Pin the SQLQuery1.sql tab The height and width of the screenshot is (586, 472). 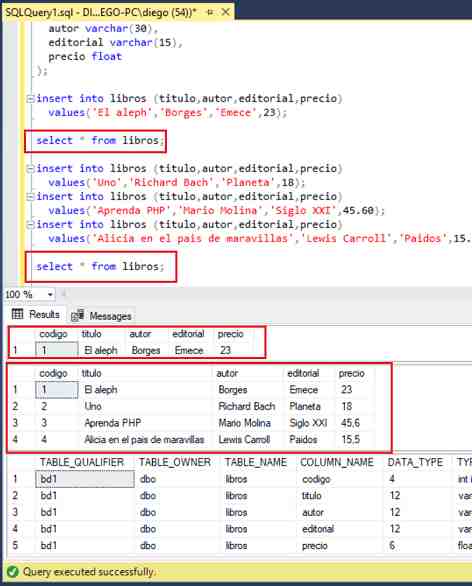pyautogui.click(x=210, y=12)
